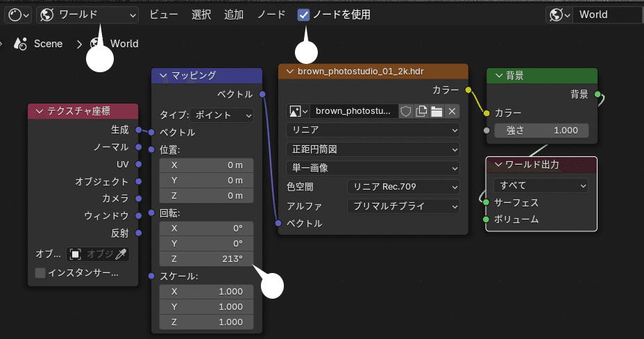This screenshot has height=339, width=644.
Task: Click the ウィンドウ output socket
Action: click(x=138, y=216)
